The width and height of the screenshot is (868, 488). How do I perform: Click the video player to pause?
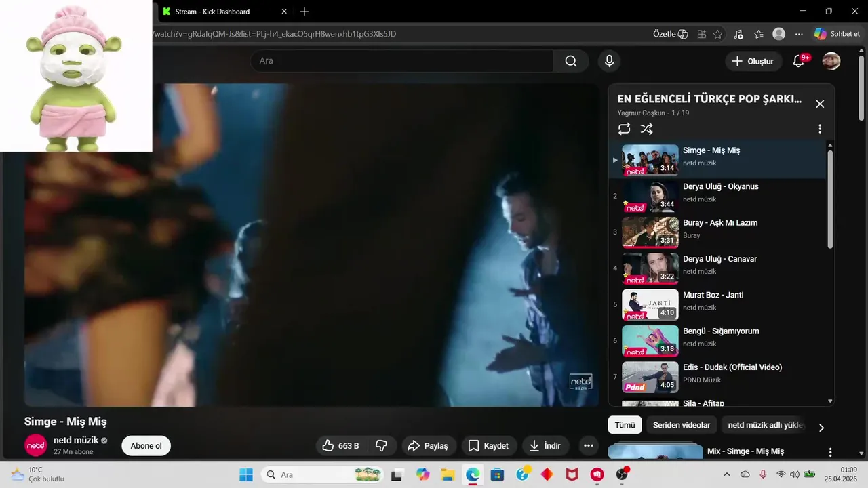[x=312, y=245]
